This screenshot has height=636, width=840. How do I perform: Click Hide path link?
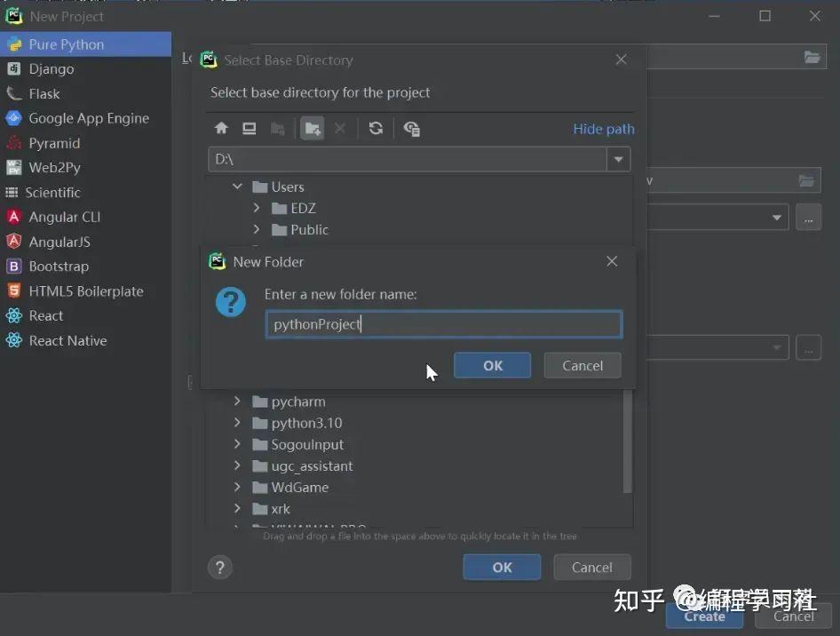click(x=603, y=128)
